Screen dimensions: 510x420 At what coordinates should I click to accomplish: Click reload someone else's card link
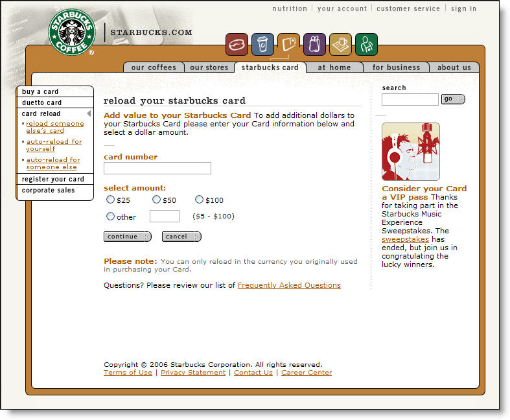pos(54,127)
